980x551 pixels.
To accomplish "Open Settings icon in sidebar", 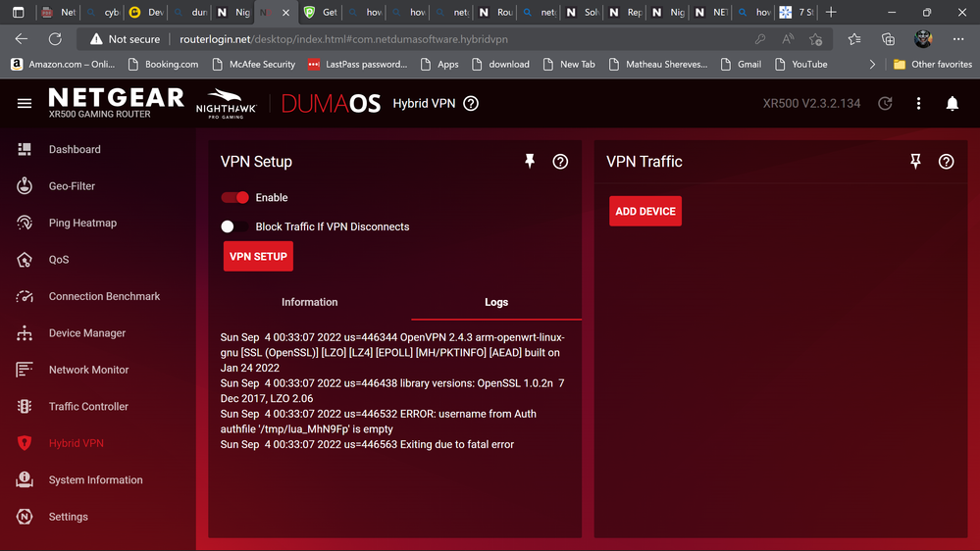I will point(25,517).
